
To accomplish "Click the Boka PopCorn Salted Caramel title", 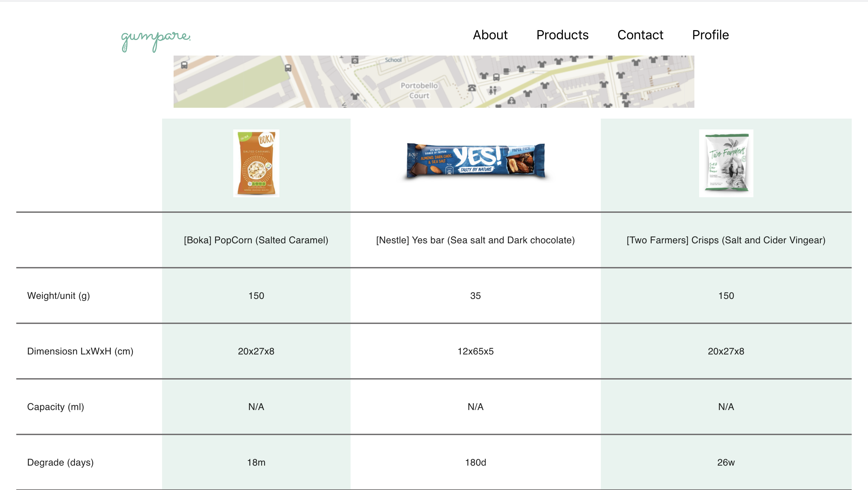I will 256,240.
